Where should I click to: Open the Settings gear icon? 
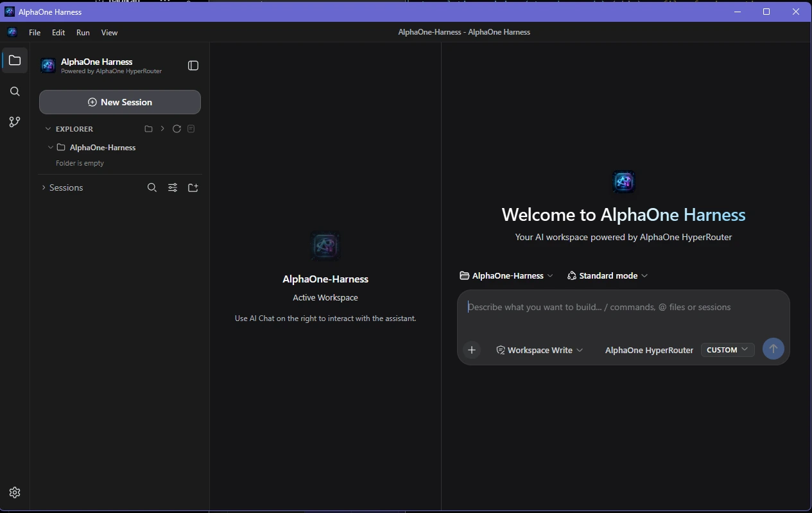pyautogui.click(x=15, y=492)
